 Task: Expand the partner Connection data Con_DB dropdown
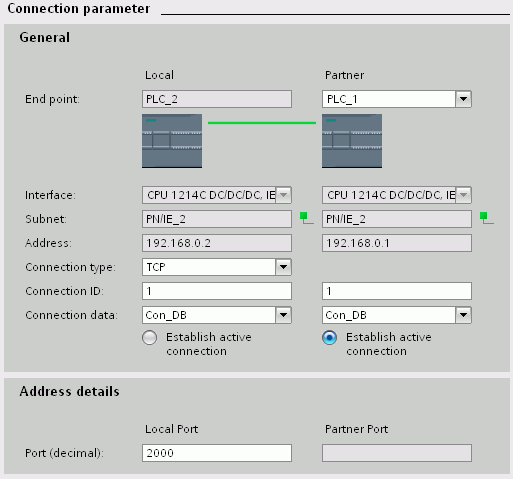tap(463, 315)
